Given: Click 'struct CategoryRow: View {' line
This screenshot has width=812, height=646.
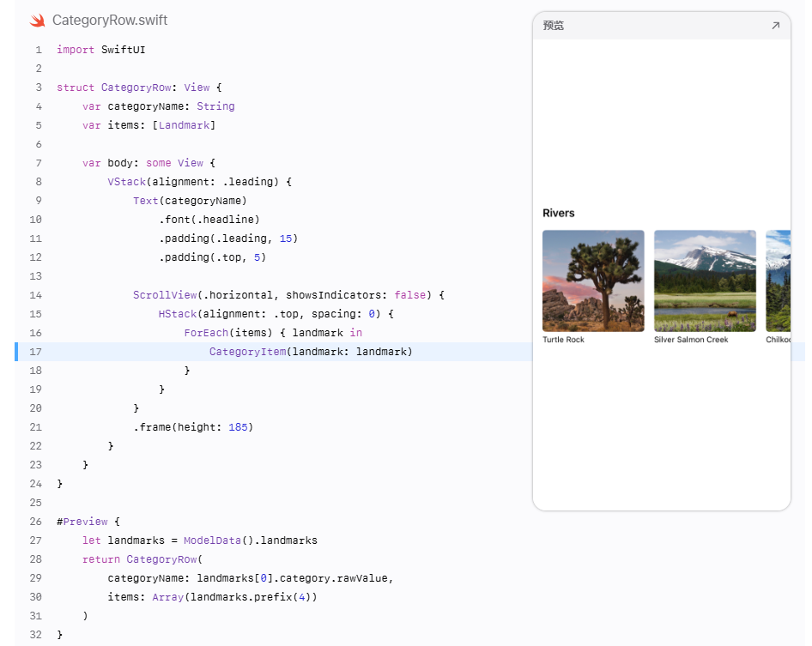Looking at the screenshot, I should click(139, 88).
